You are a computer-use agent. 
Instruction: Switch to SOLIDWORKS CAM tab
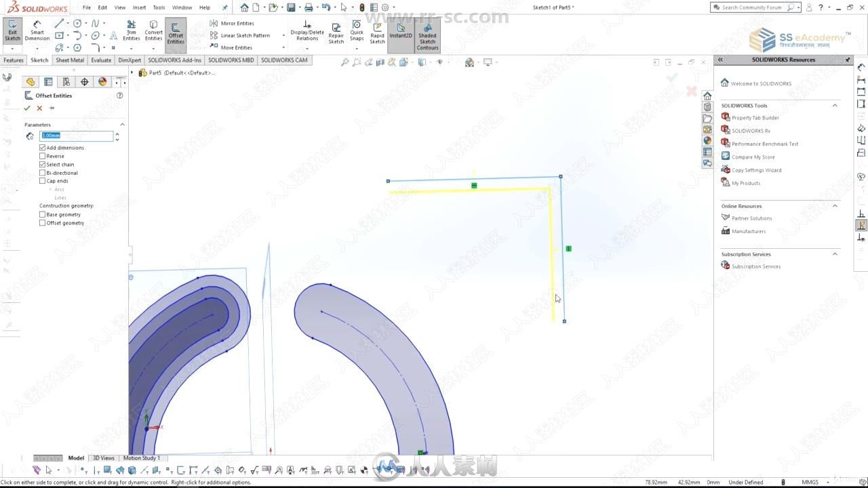284,60
